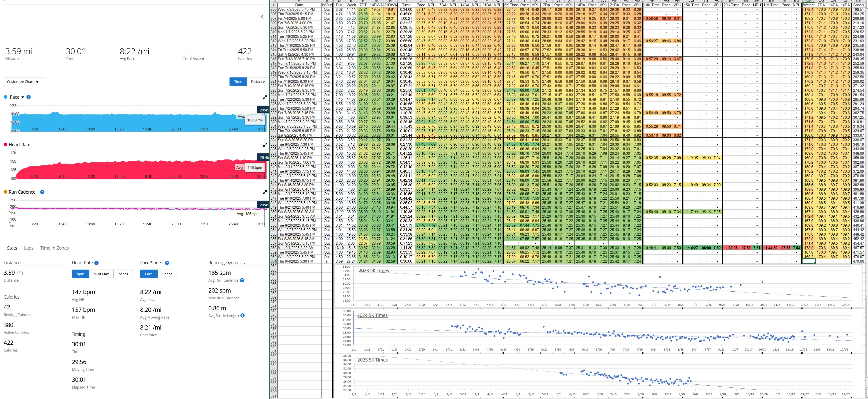Screen dimensions: 868x399
Task: Switch heart rate display to % of Max
Action: [x=101, y=274]
